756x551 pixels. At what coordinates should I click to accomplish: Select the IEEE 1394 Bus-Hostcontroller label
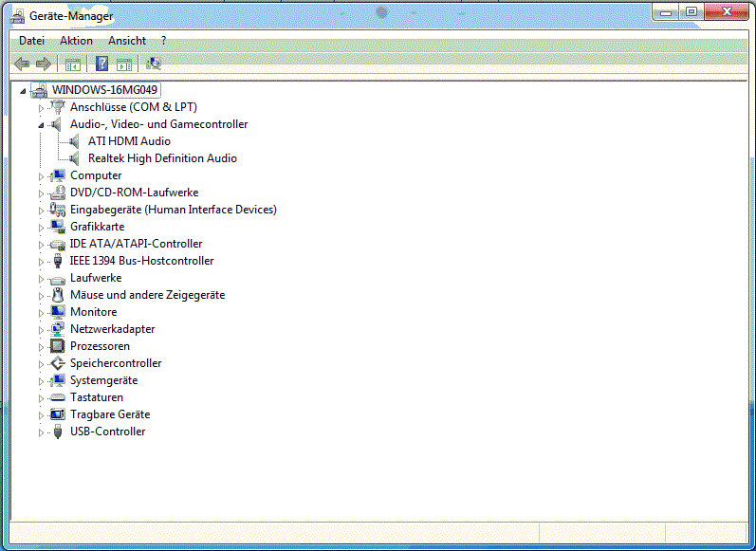[x=141, y=261]
